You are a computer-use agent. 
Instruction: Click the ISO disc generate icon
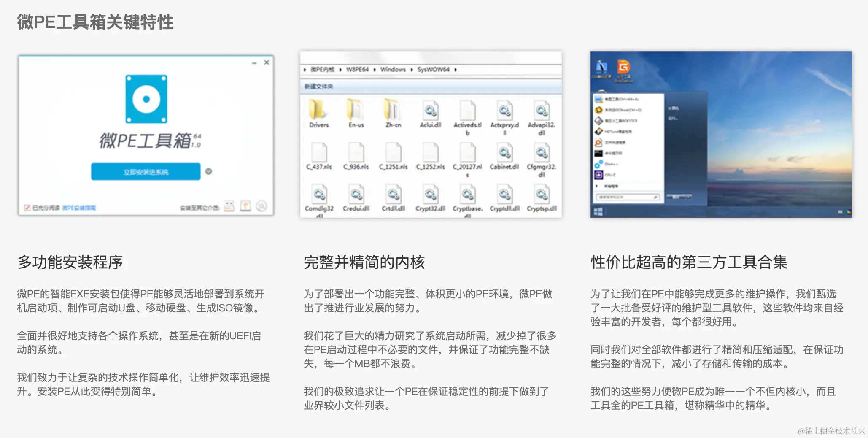pos(261,206)
